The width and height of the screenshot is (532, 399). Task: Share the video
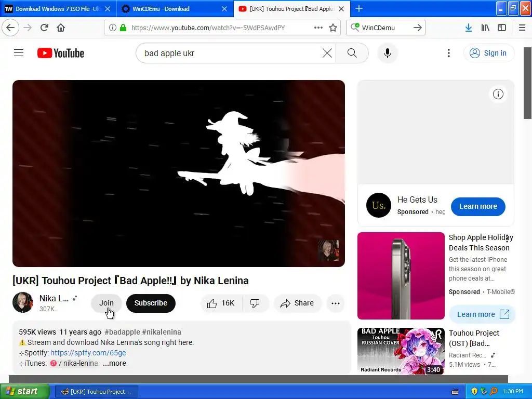[297, 303]
